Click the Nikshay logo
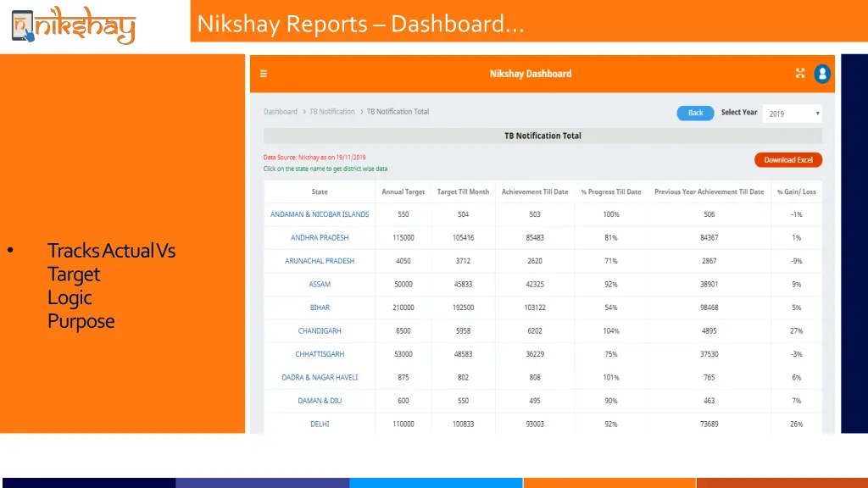The height and width of the screenshot is (488, 868). (74, 25)
